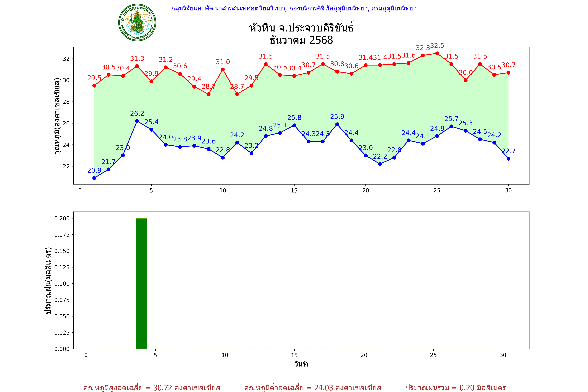Click the red 28.7 point on day 9
The height and width of the screenshot is (392, 588).
tap(209, 94)
